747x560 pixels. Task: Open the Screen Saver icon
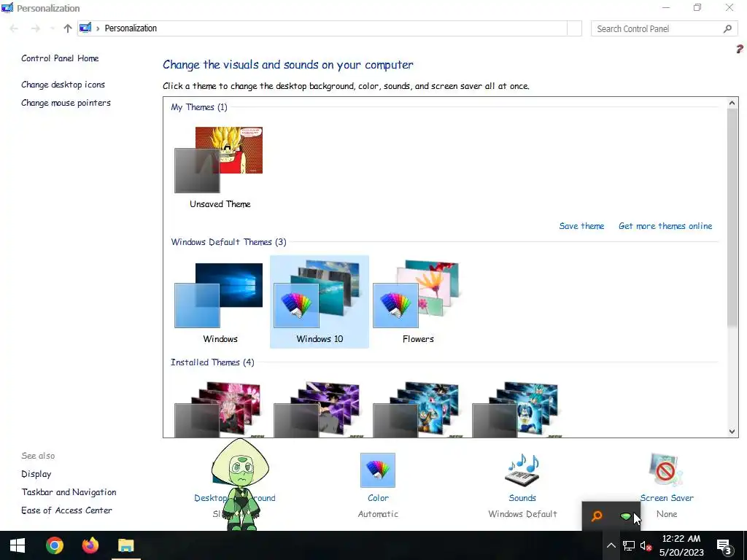pos(666,470)
